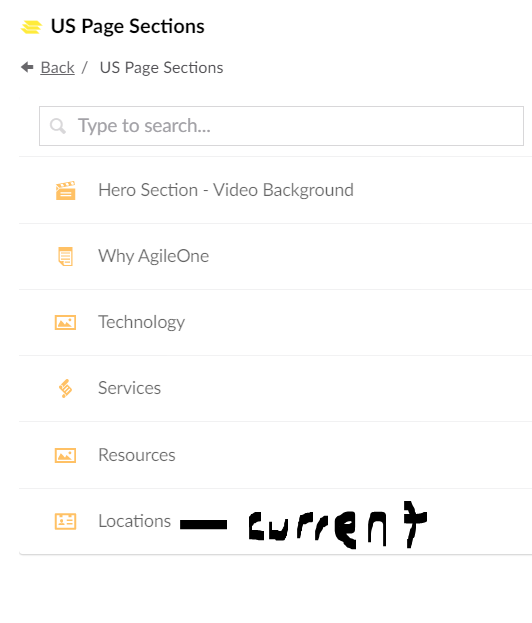Image resolution: width=532 pixels, height=623 pixels.
Task: Click US Page Sections breadcrumb text
Action: pyautogui.click(x=161, y=68)
